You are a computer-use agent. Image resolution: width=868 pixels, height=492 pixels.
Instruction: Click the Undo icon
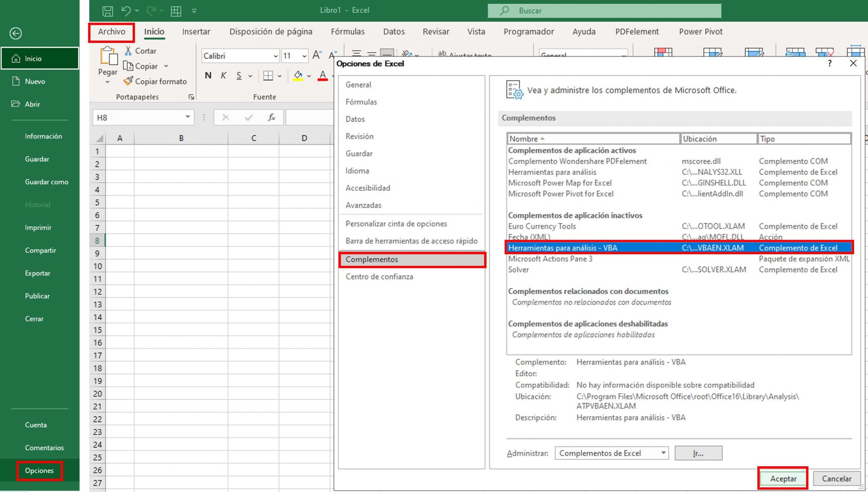[x=126, y=11]
